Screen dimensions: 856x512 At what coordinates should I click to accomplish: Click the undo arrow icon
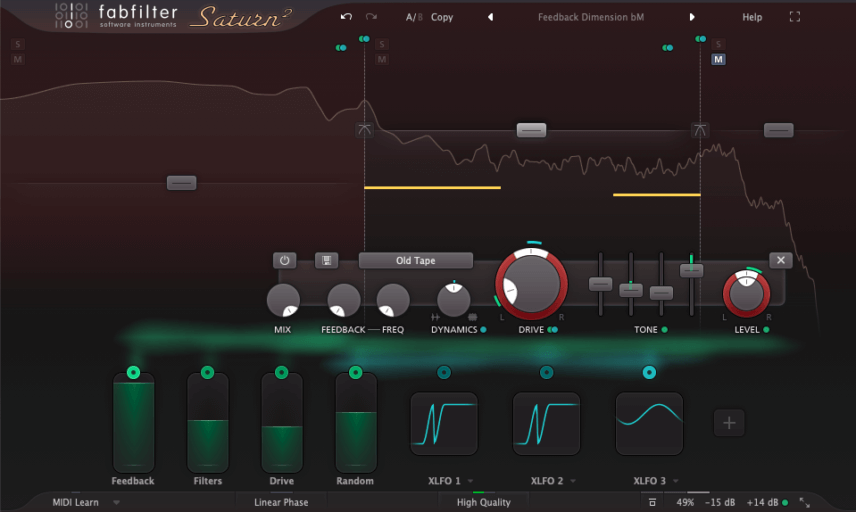[x=346, y=17]
